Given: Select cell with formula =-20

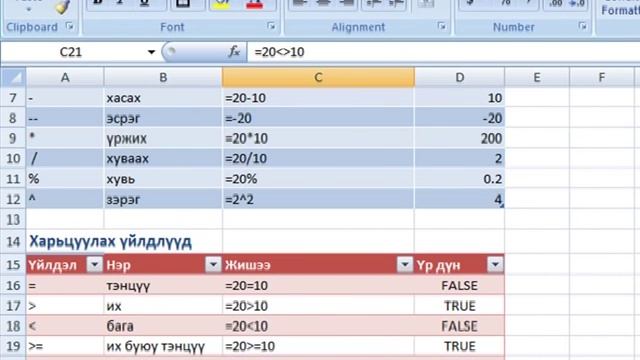Looking at the screenshot, I should click(x=318, y=118).
